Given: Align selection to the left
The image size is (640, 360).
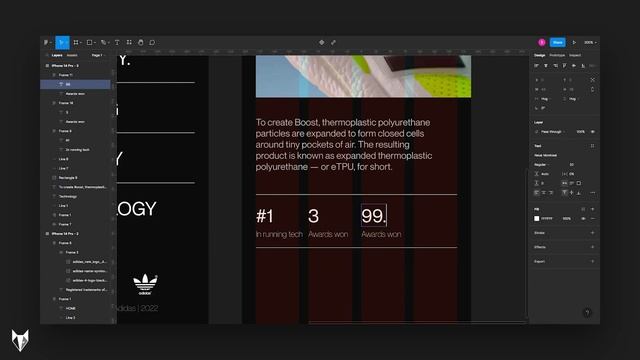Looking at the screenshot, I should (536, 66).
